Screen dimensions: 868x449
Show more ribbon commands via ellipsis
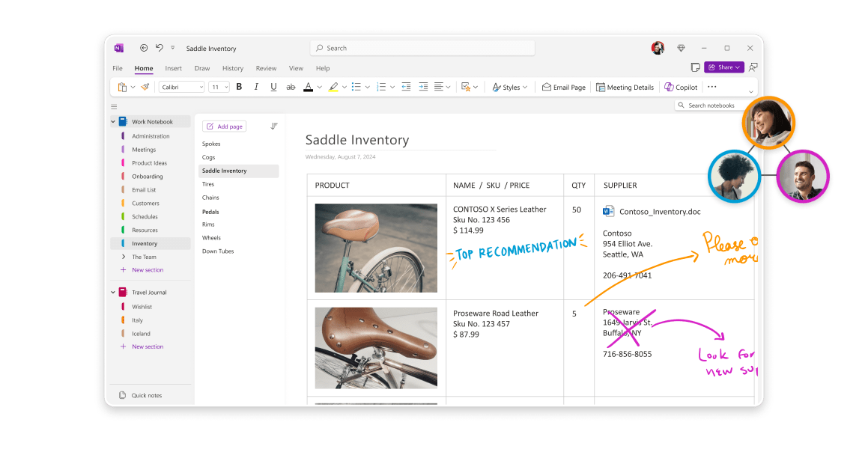pos(712,87)
